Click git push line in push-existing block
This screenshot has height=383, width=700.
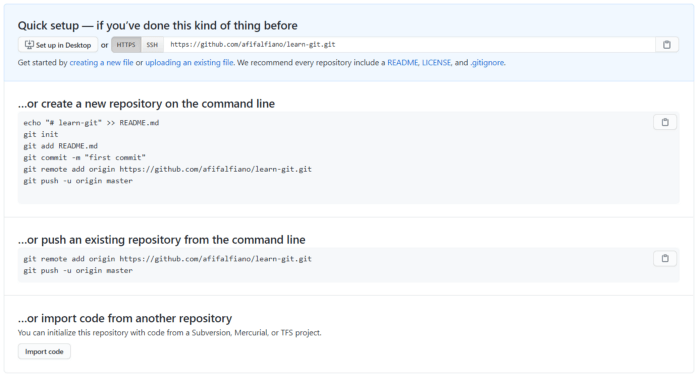coord(78,271)
